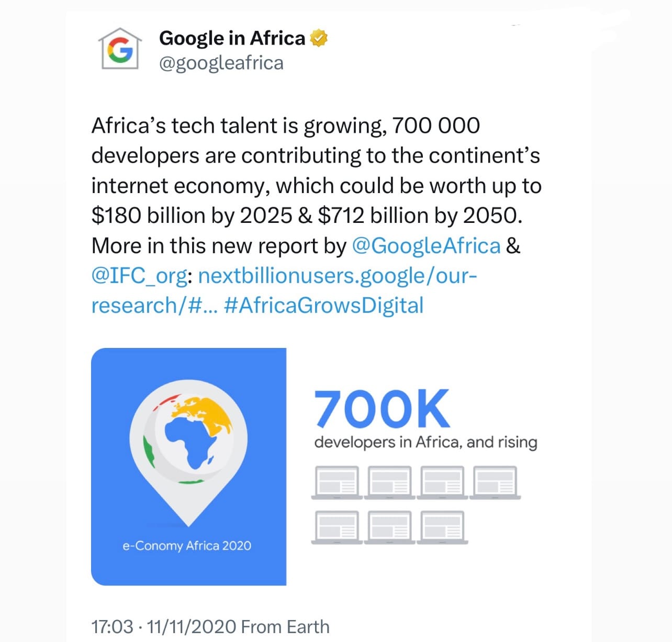This screenshot has height=642, width=672.
Task: Click the @GoogleAfrica mention in the tweet text
Action: pos(426,245)
